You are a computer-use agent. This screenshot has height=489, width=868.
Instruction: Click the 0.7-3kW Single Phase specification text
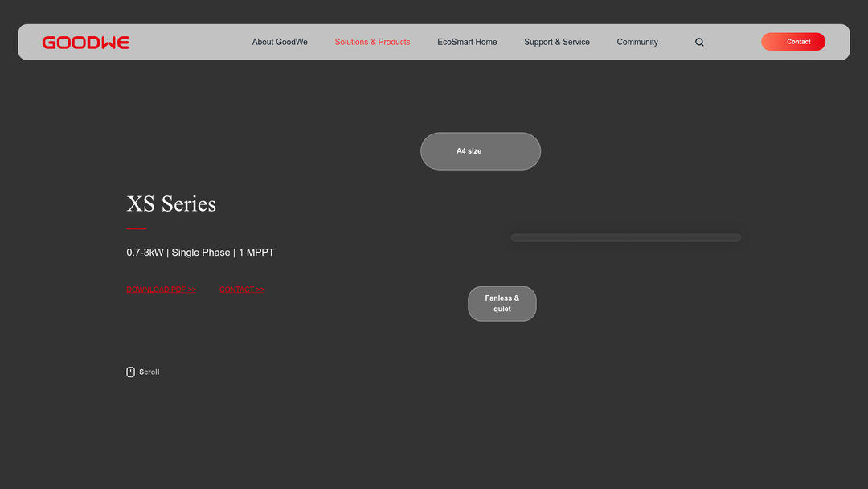click(x=200, y=253)
